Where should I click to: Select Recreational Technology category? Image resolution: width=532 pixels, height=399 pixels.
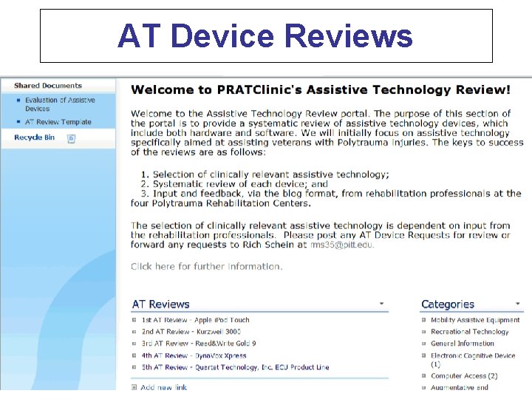470,332
